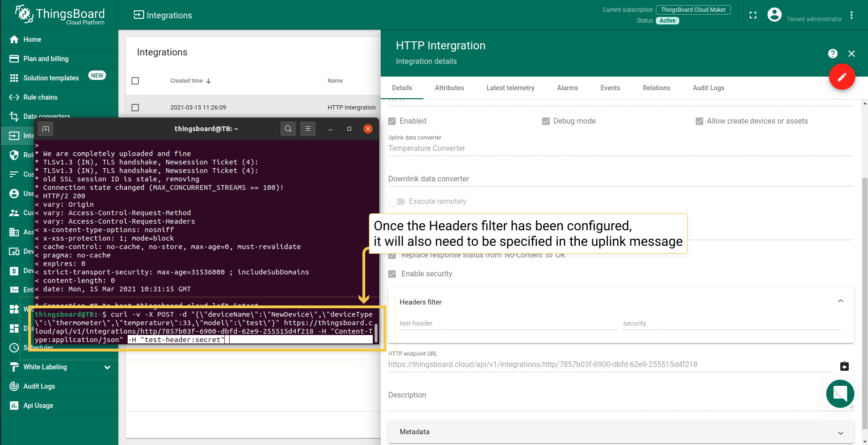This screenshot has height=445, width=868.
Task: Open the tenant administrator profile avatar
Action: coord(775,15)
